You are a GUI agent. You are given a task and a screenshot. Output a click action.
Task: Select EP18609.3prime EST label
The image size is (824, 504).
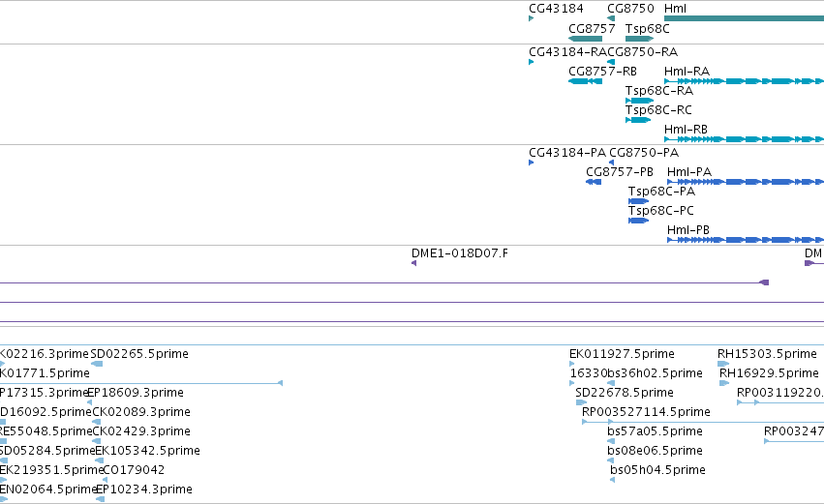click(x=136, y=393)
